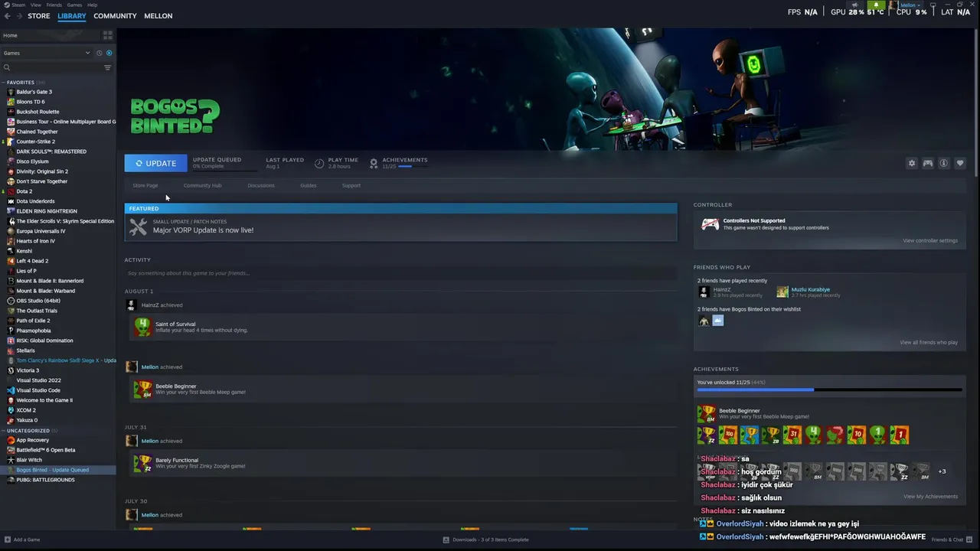Open the Guides link
The height and width of the screenshot is (551, 980).
click(308, 185)
